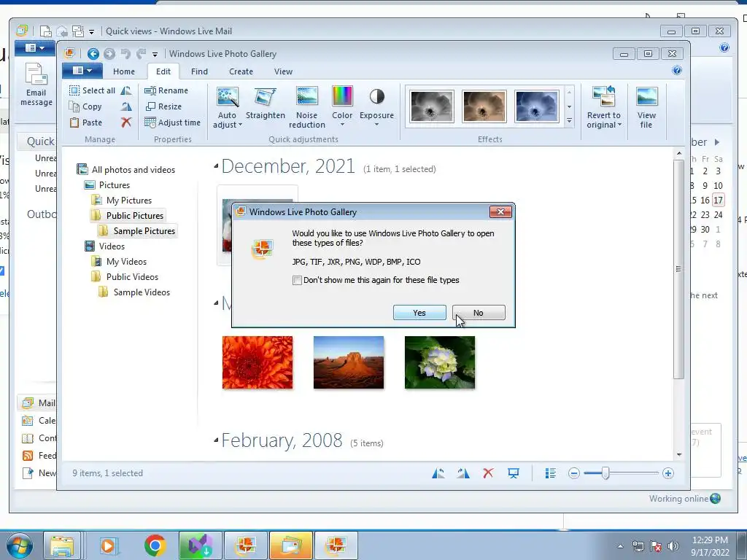Select Videos in navigation tree
747x560 pixels.
pyautogui.click(x=105, y=246)
